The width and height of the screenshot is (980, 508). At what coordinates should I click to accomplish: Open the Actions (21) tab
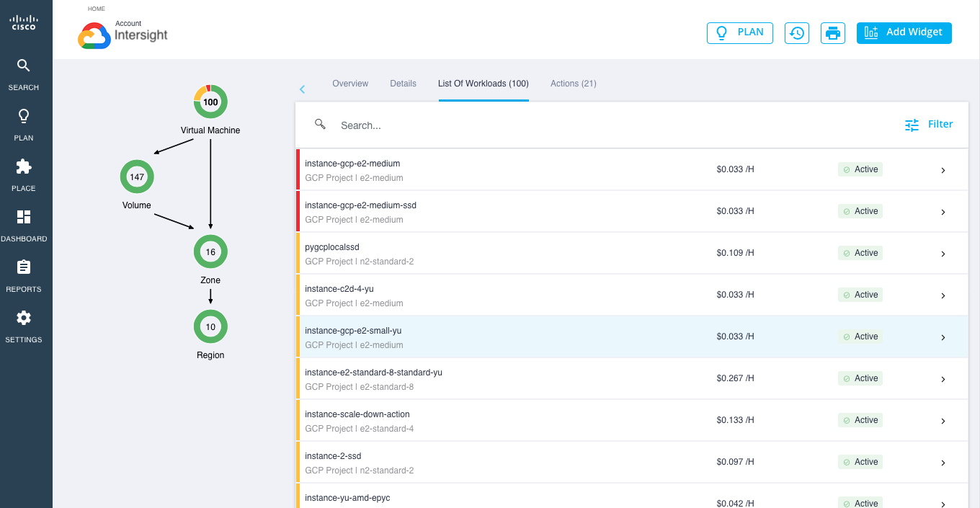pyautogui.click(x=573, y=84)
